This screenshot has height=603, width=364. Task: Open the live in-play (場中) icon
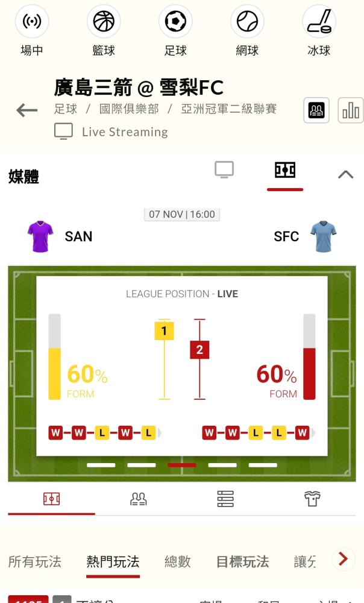tap(31, 22)
